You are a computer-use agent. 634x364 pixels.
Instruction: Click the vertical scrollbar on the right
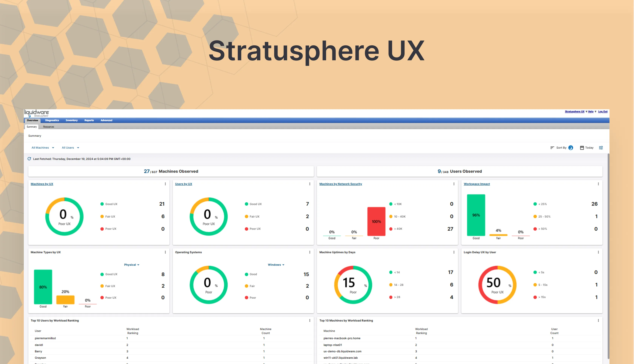[x=608, y=225]
